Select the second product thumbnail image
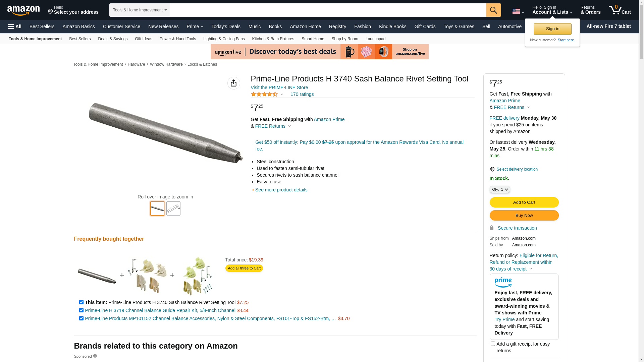644x362 pixels. pyautogui.click(x=173, y=208)
